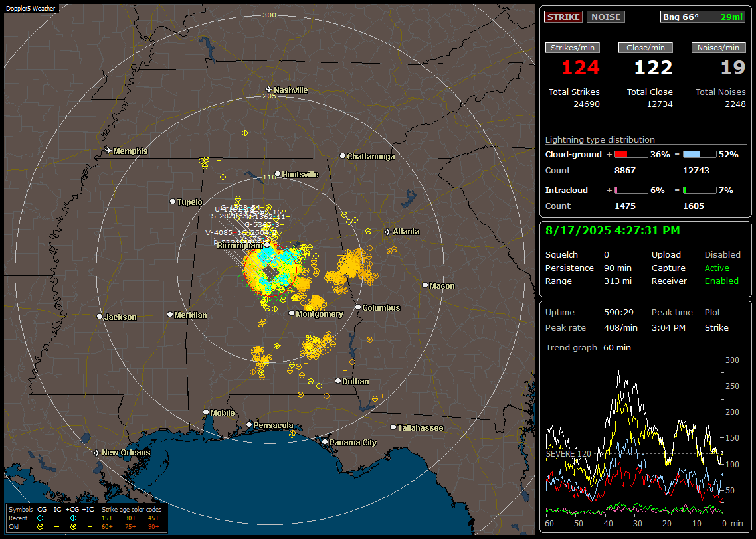Click the 15+ strike age color code
This screenshot has width=756, height=539.
click(107, 518)
